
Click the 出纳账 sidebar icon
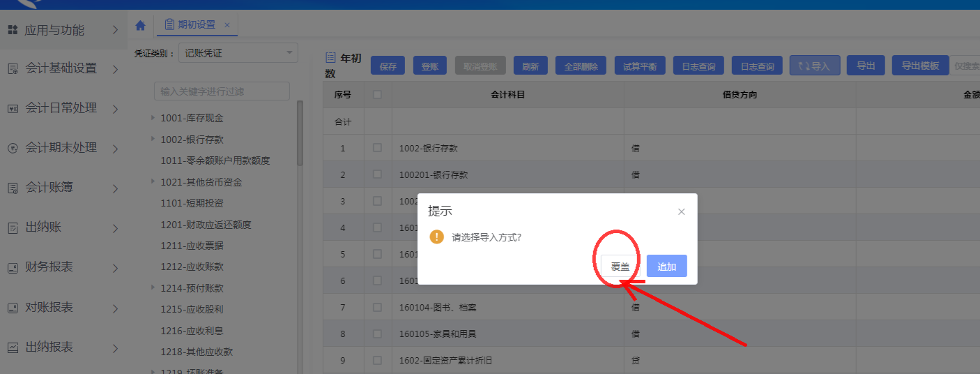[13, 227]
